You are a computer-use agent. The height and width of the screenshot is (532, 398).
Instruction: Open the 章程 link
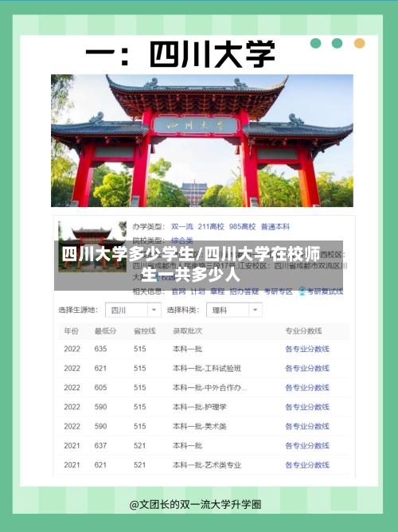coord(217,291)
